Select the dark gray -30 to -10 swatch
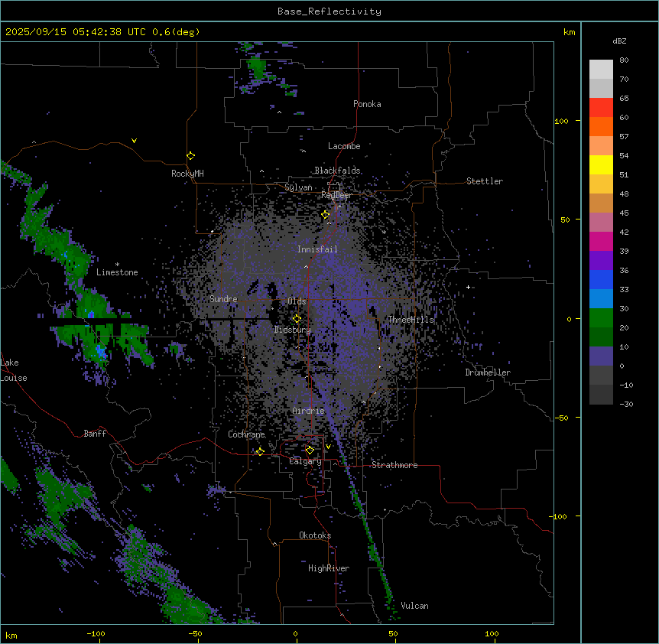 (601, 395)
